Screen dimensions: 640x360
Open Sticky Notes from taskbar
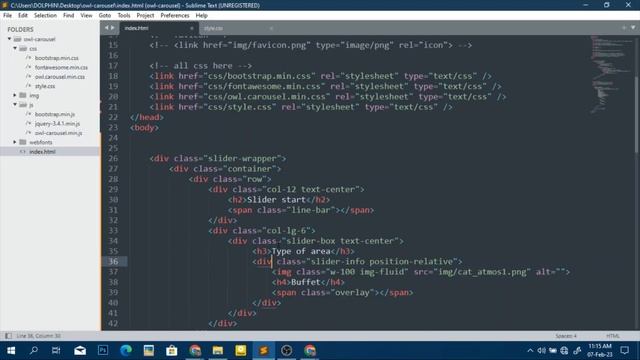(x=240, y=351)
